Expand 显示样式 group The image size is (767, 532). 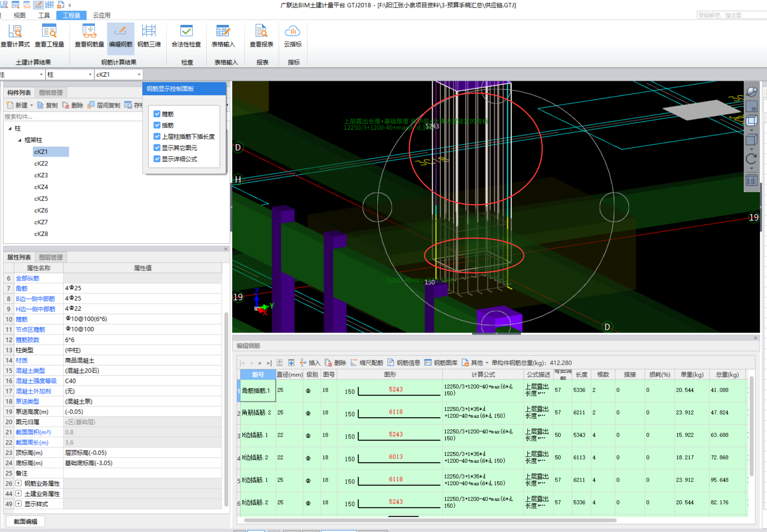point(18,503)
